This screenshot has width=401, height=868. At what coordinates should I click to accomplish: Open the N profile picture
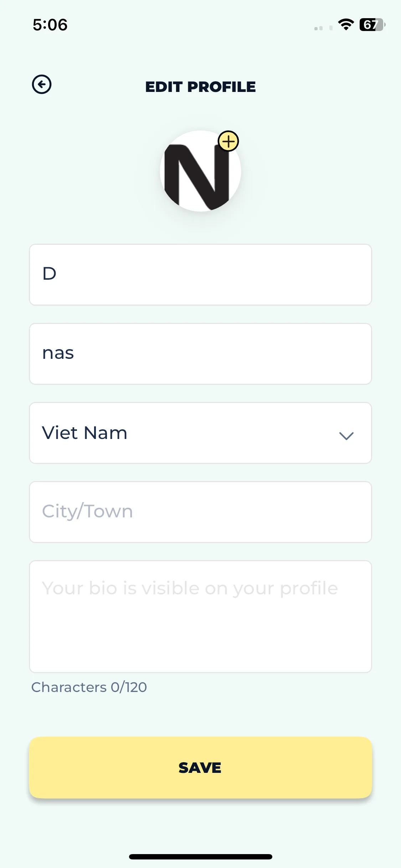click(x=200, y=171)
